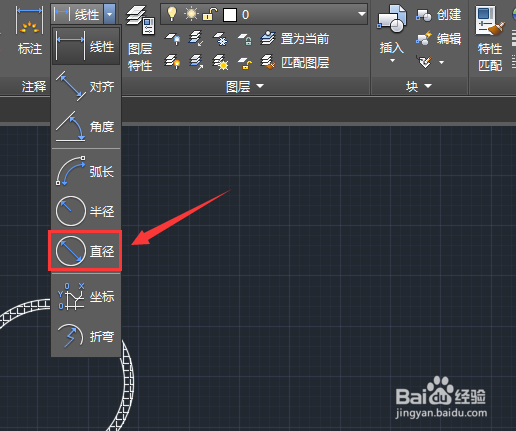516x431 pixels.
Task: Collapse the 线性 dimension dropdown arrow
Action: click(x=110, y=14)
